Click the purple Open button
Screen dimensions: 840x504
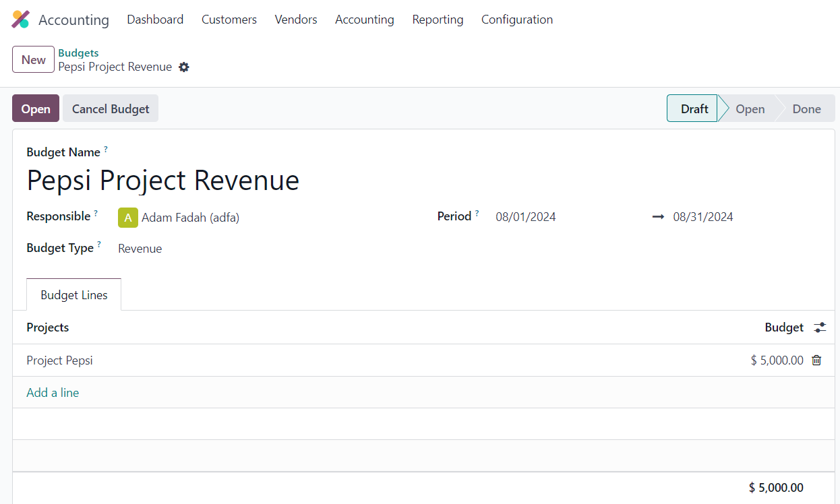(36, 108)
